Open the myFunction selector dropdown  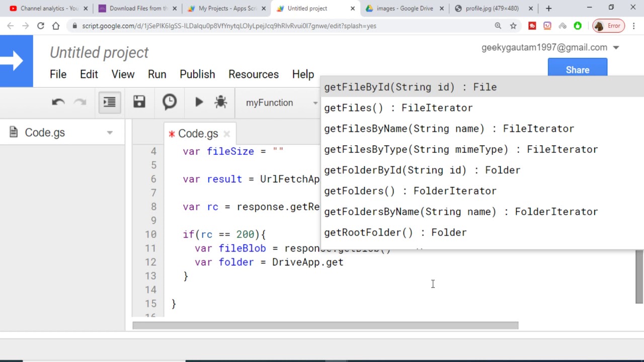(x=281, y=103)
